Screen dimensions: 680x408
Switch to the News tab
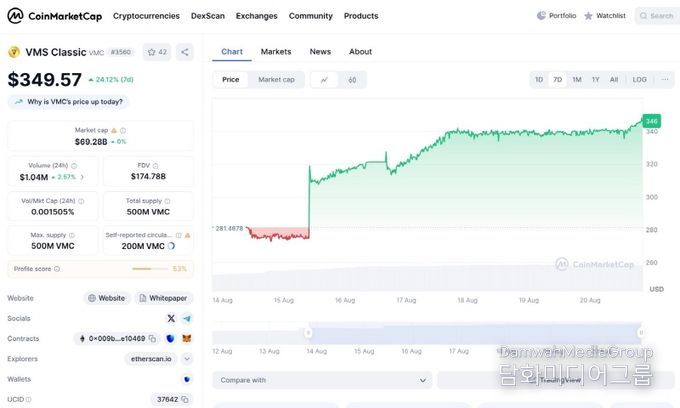coord(320,52)
